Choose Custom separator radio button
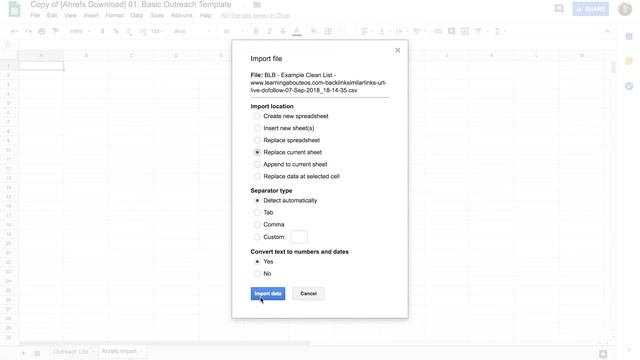640x360 pixels. pyautogui.click(x=257, y=237)
